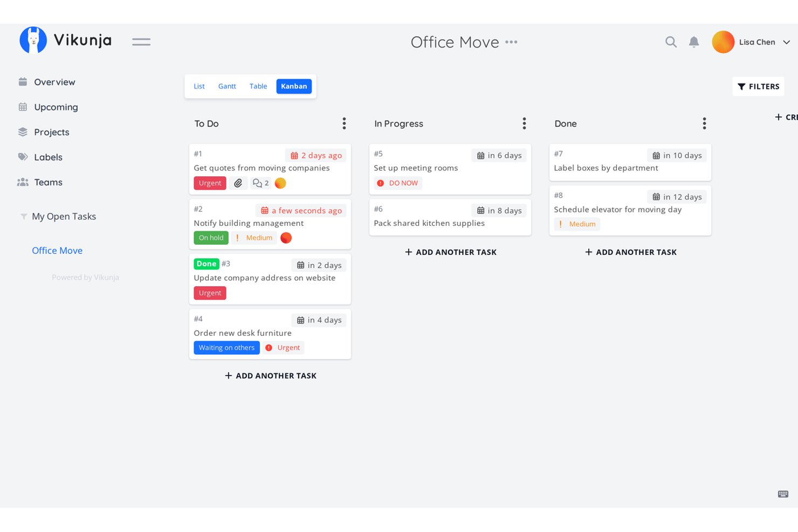Open the notifications bell
Screen dimensions: 798x532
click(694, 42)
